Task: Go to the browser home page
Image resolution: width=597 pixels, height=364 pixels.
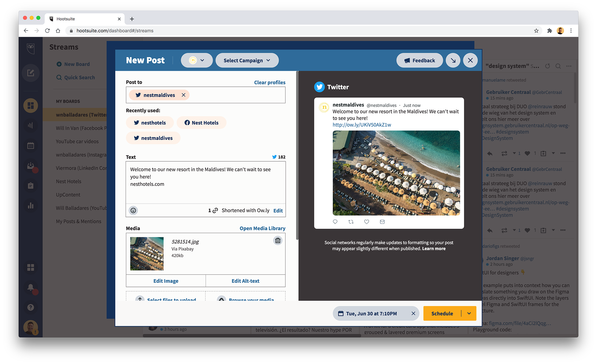Action: coord(58,30)
